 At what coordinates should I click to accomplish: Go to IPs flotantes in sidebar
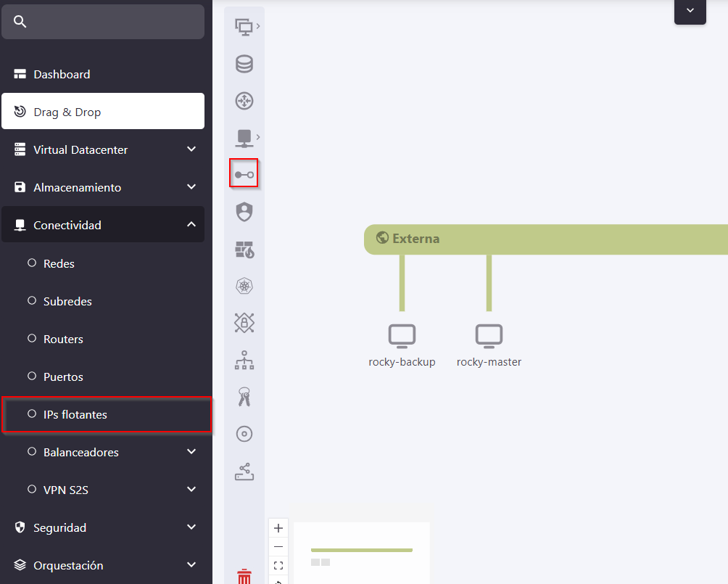pyautogui.click(x=75, y=414)
